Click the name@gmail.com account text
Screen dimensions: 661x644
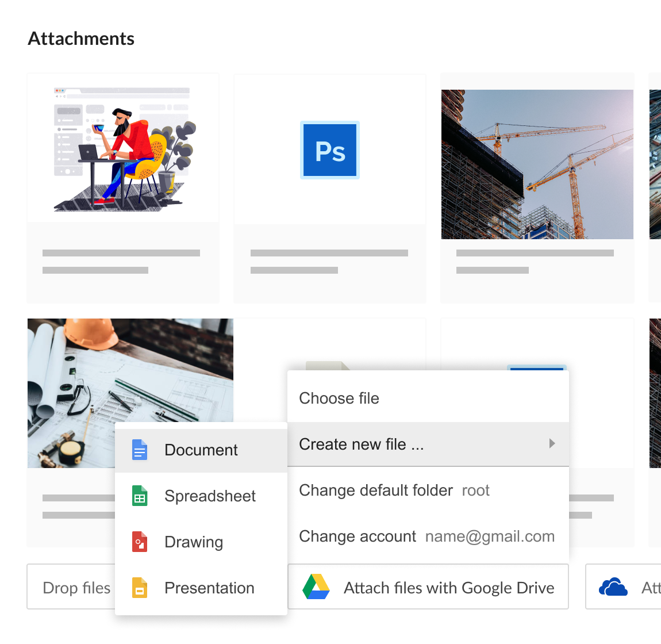(x=489, y=536)
